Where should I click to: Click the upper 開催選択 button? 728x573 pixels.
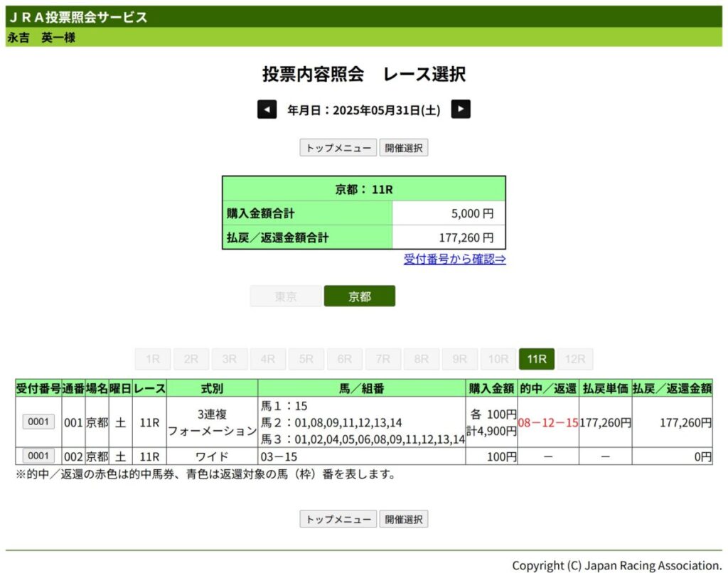click(x=403, y=148)
